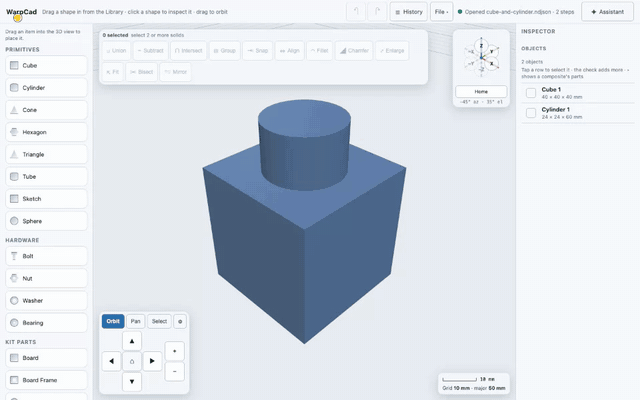Click the Home view button
The image size is (640, 400).
click(x=481, y=91)
